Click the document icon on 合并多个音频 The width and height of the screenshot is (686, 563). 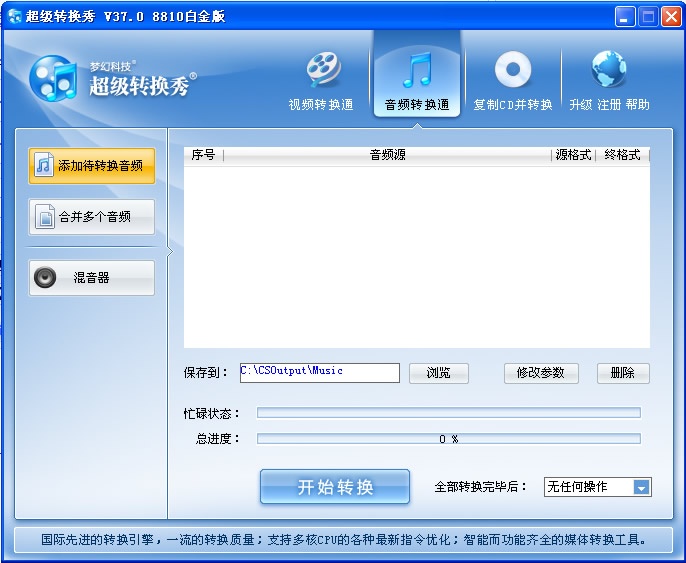[45, 216]
